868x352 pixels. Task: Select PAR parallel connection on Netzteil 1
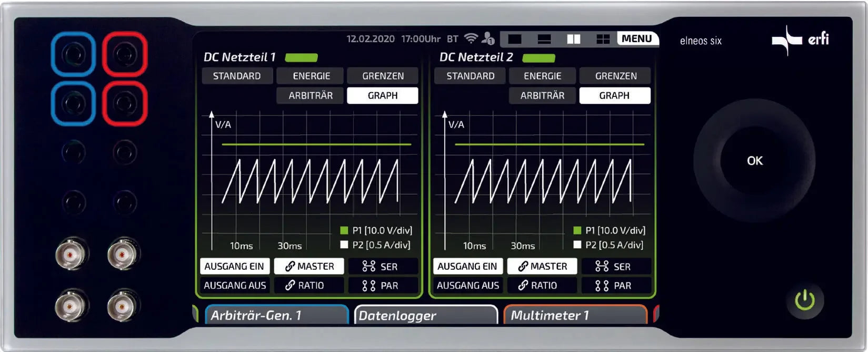(x=383, y=285)
